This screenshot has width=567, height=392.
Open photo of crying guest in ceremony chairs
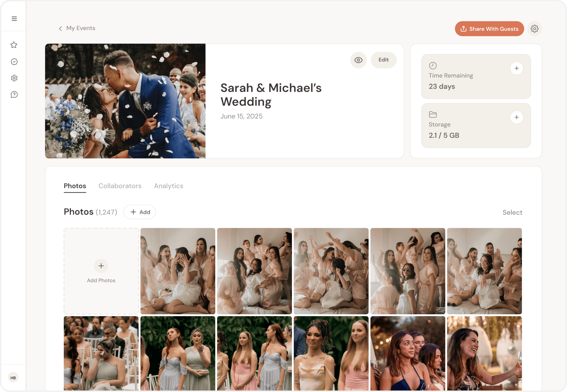click(x=101, y=353)
